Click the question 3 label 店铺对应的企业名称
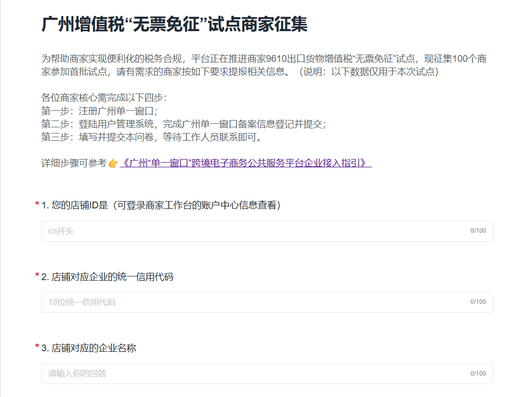The height and width of the screenshot is (397, 532). tap(89, 348)
